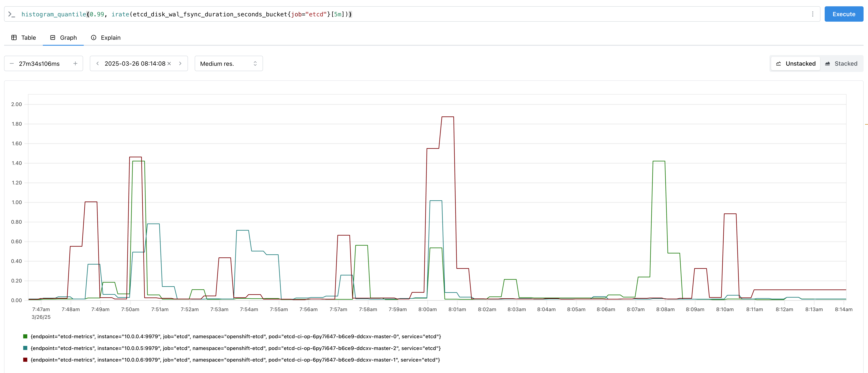This screenshot has width=868, height=373.
Task: Click into the PromQL expression input field
Action: pyautogui.click(x=404, y=14)
